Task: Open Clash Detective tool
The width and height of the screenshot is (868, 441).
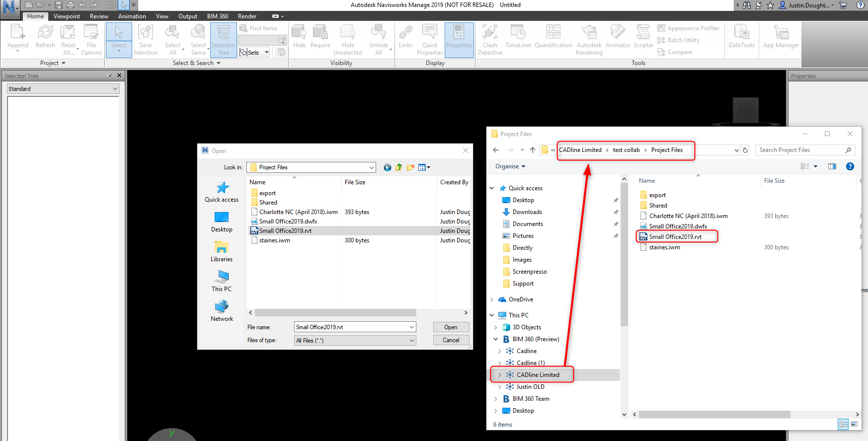Action: [490, 40]
